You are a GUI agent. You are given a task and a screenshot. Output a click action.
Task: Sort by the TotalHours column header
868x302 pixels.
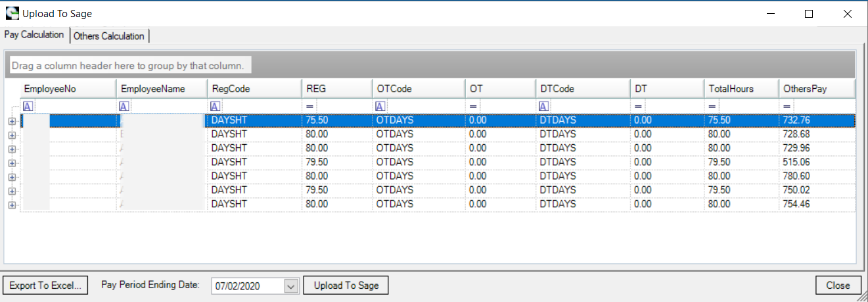pos(741,89)
